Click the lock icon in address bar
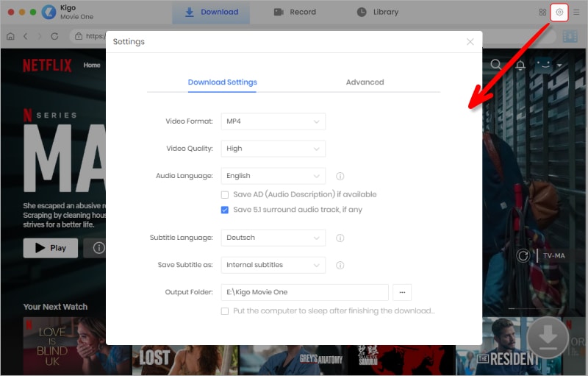 [x=79, y=36]
